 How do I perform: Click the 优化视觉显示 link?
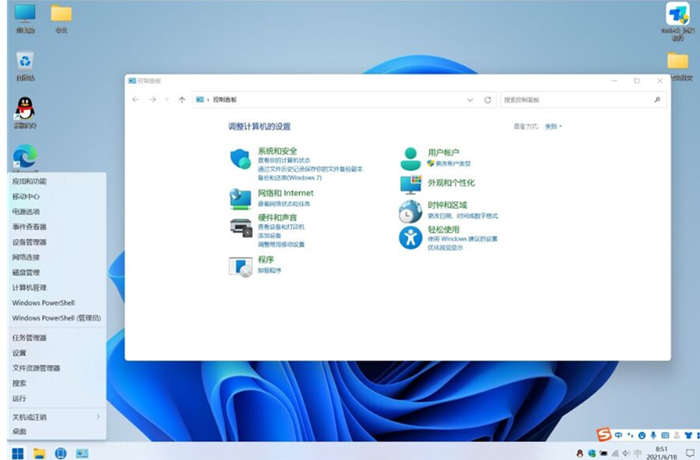coord(445,247)
